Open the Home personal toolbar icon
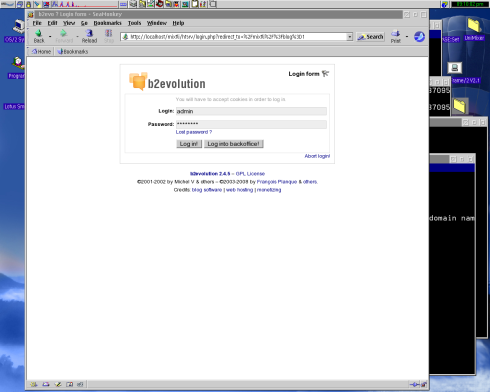490x392 pixels. (x=41, y=52)
